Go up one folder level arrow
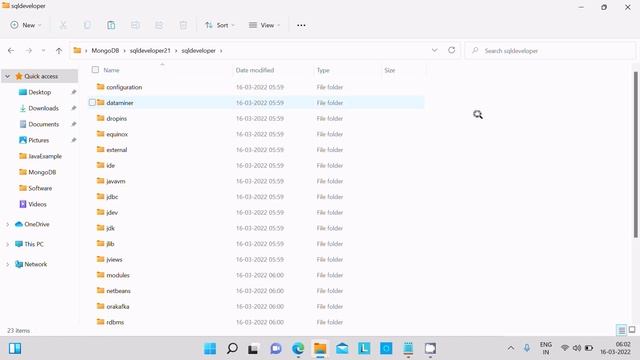This screenshot has width=640, height=360. (x=59, y=51)
